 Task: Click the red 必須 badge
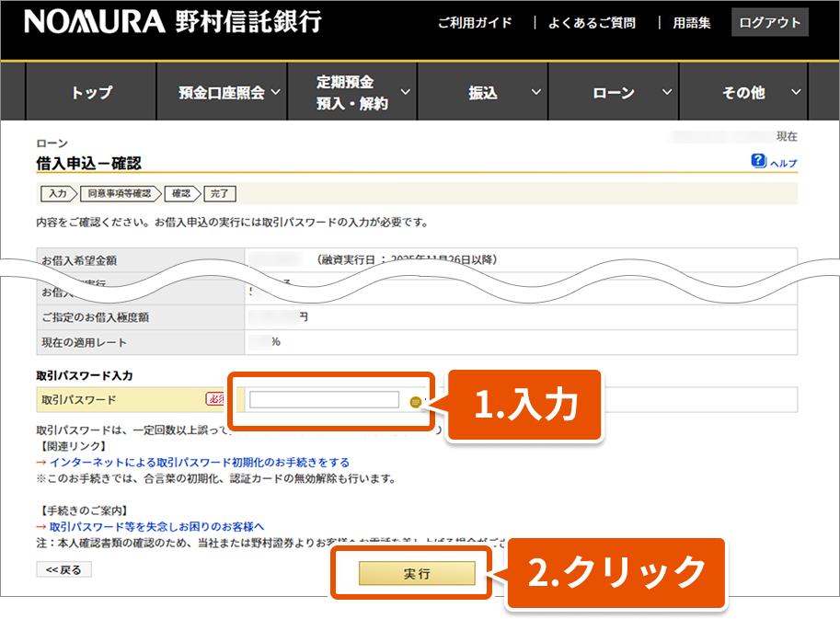215,399
